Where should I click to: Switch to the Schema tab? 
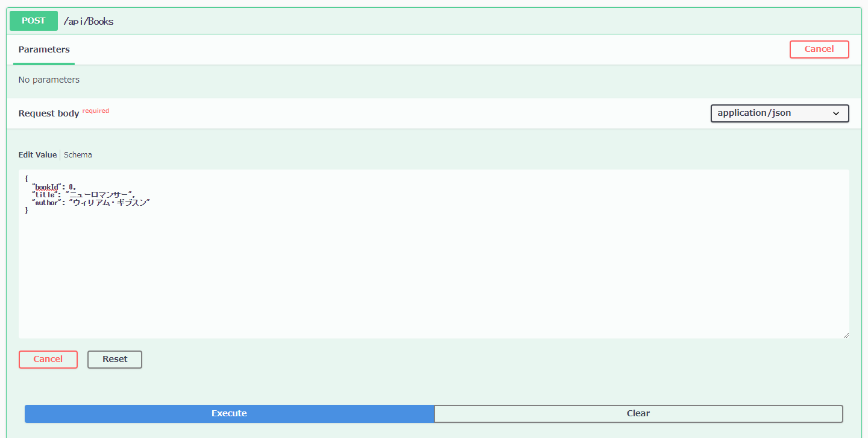tap(78, 155)
